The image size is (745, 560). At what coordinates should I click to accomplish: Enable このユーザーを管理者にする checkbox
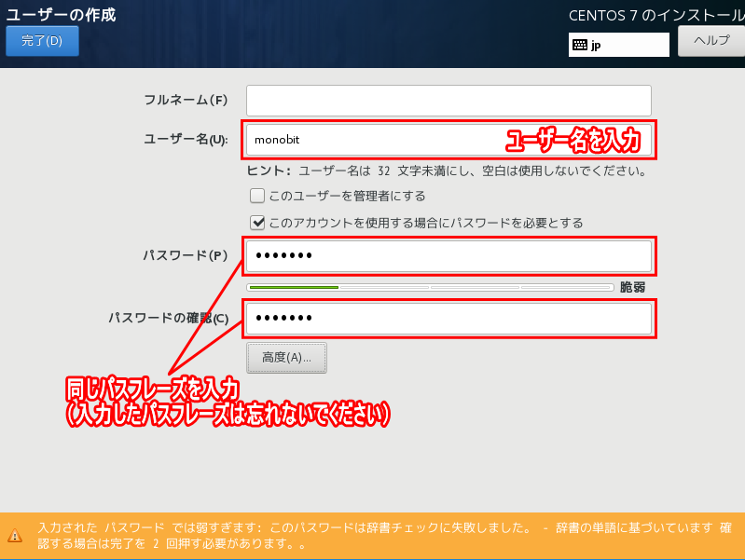coord(257,196)
